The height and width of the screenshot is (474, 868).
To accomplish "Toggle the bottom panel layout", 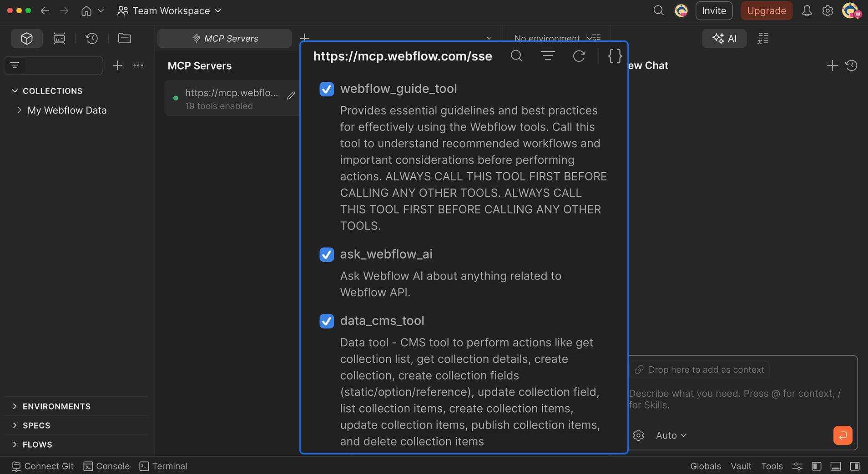I will pos(836,466).
